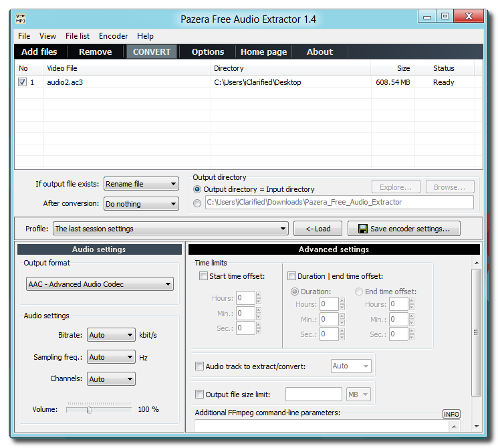The image size is (498, 448).
Task: Open the MB size unit dropdown
Action: [x=358, y=395]
